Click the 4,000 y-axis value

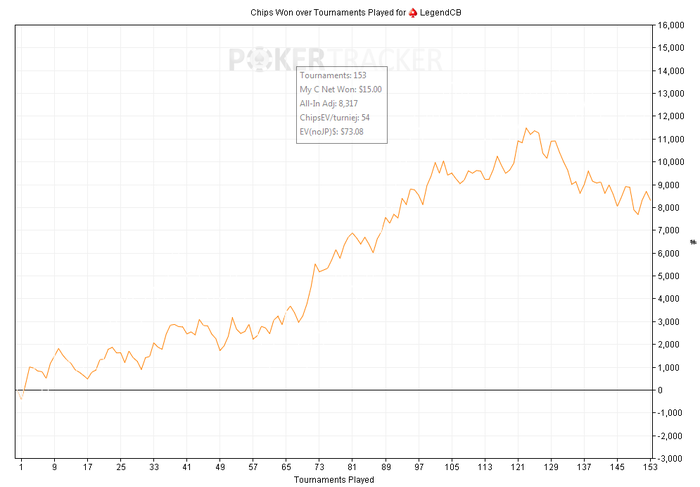(669, 299)
